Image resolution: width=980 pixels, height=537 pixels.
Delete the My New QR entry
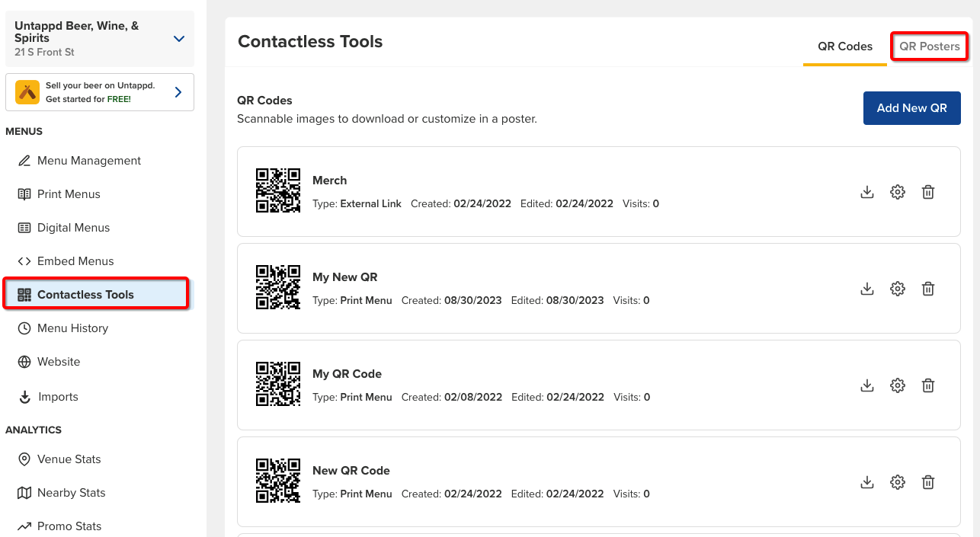[x=928, y=289]
